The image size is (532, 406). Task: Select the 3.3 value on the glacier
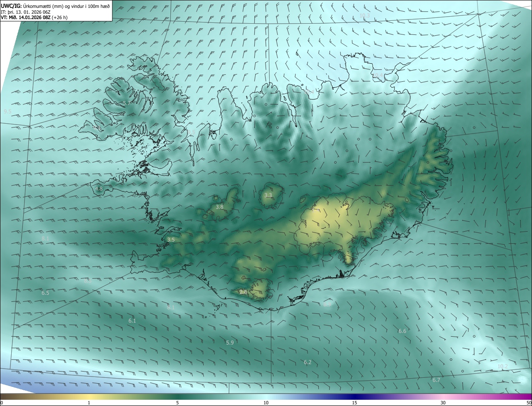point(268,195)
